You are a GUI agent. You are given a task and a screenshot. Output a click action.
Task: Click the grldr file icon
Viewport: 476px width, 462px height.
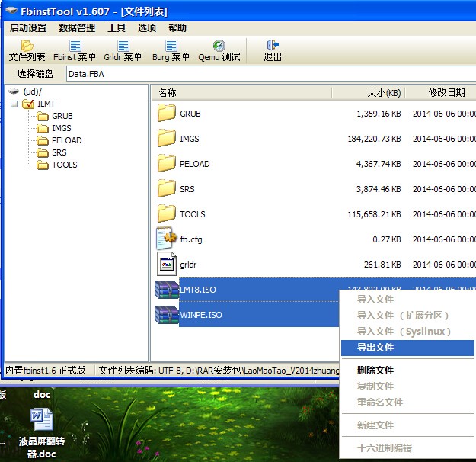[166, 264]
